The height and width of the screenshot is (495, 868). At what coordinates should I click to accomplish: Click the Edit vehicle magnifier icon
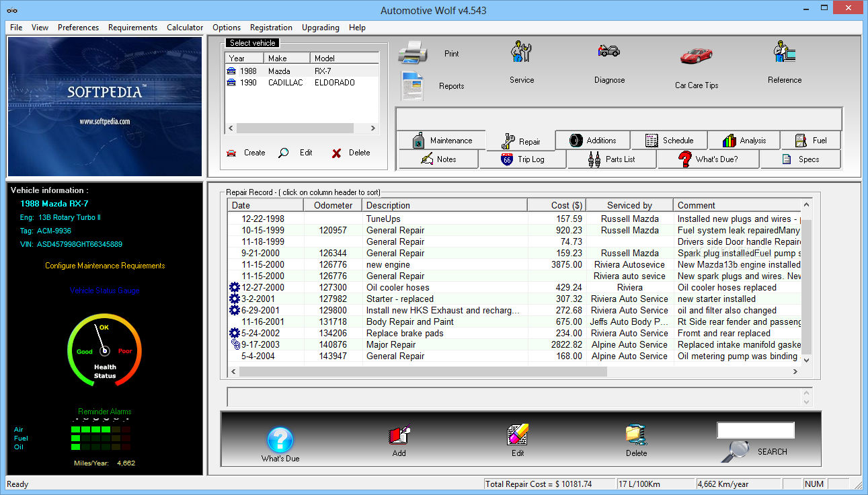284,153
